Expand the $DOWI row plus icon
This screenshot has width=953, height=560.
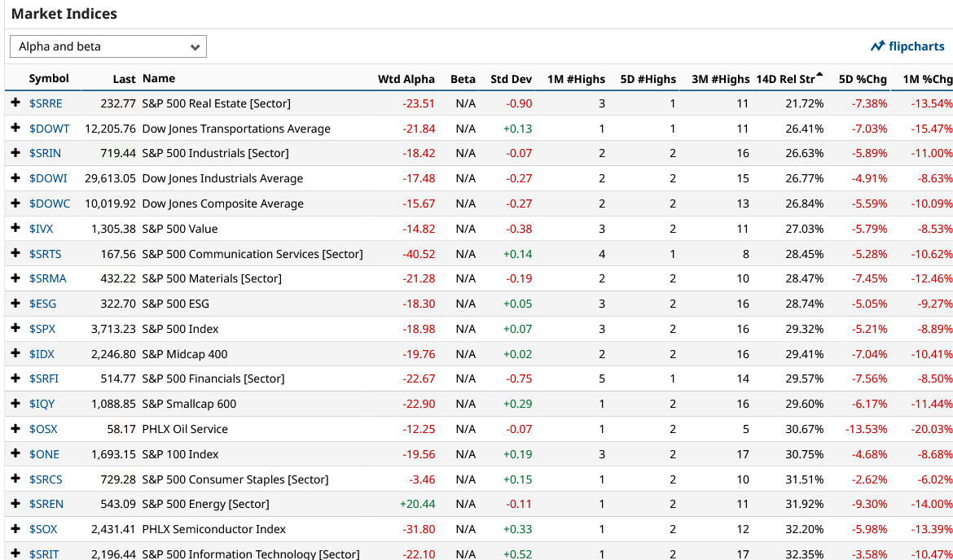click(15, 178)
